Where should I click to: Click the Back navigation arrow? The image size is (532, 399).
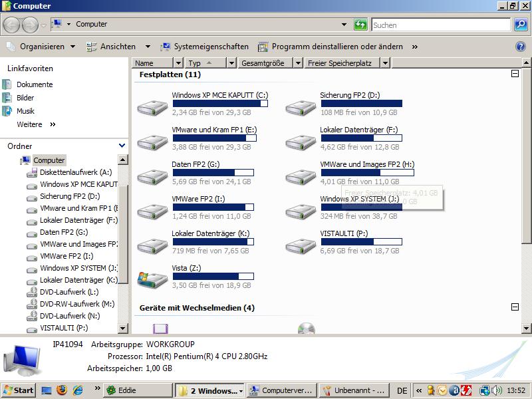[11, 25]
